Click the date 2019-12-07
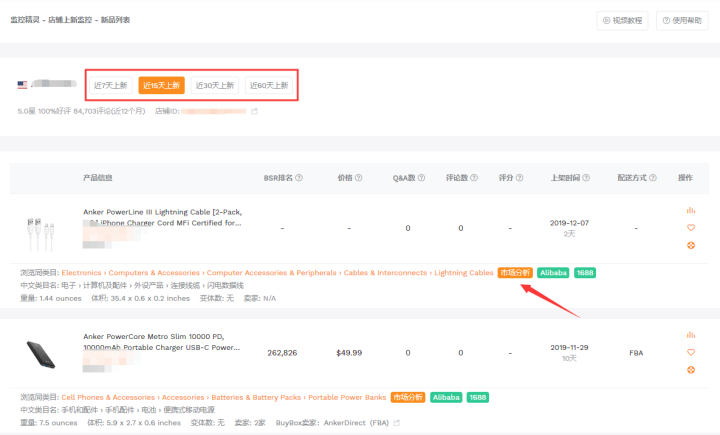This screenshot has width=720, height=435. coord(569,223)
